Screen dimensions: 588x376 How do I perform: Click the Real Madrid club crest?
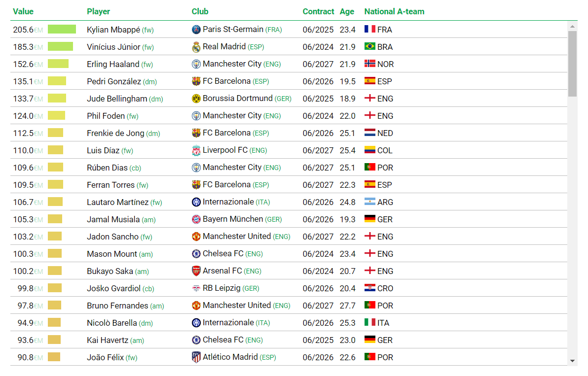pos(196,47)
